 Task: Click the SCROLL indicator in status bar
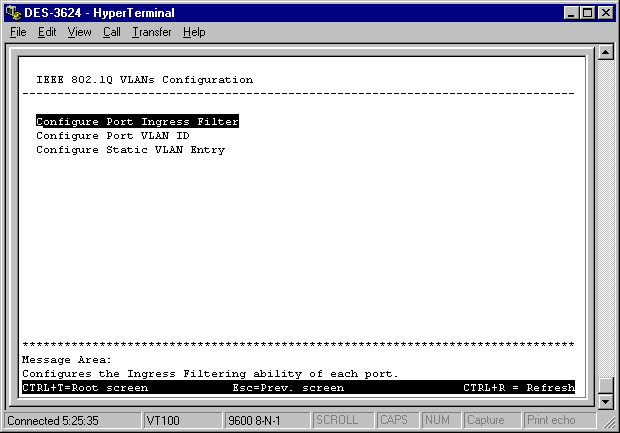pyautogui.click(x=343, y=421)
